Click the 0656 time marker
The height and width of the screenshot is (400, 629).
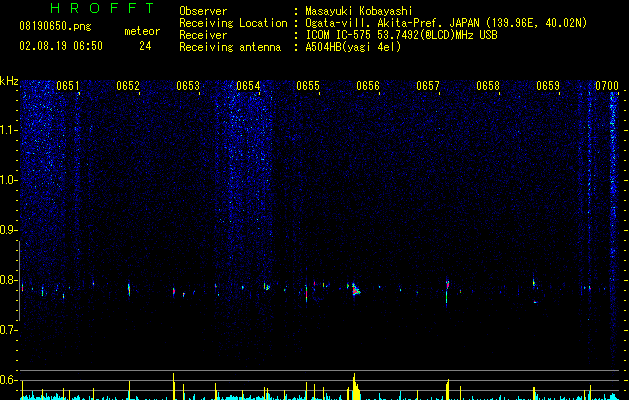(368, 86)
